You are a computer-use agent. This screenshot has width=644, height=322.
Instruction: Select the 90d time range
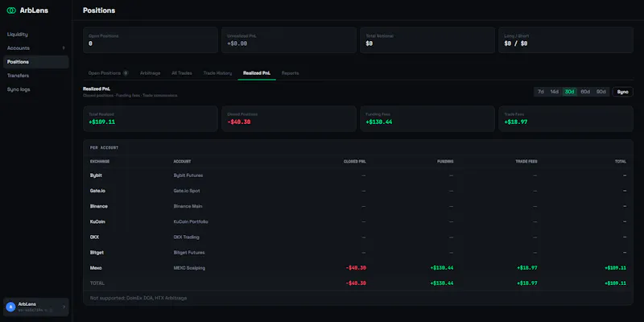[x=601, y=92]
